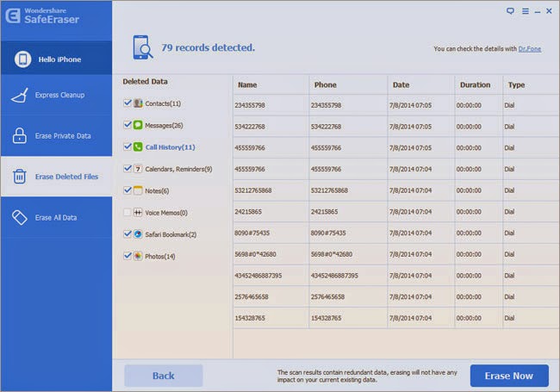Image resolution: width=560 pixels, height=392 pixels.
Task: Click the Hello iPhone device icon
Action: pos(23,59)
